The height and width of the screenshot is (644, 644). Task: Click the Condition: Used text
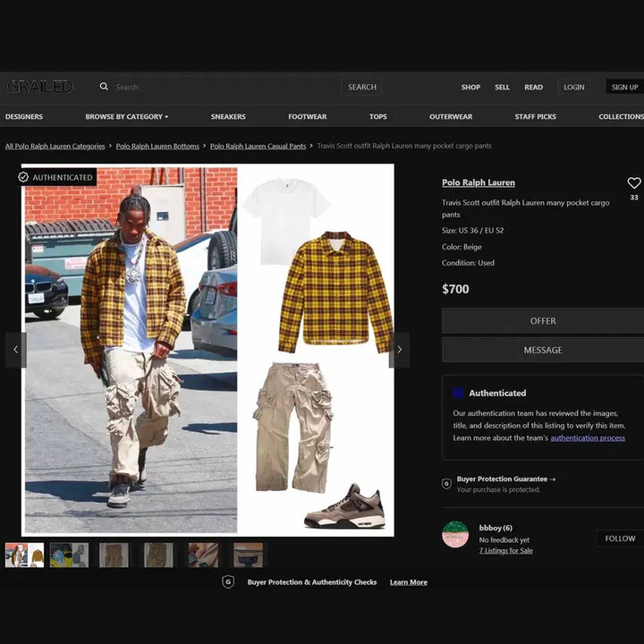pyautogui.click(x=468, y=263)
